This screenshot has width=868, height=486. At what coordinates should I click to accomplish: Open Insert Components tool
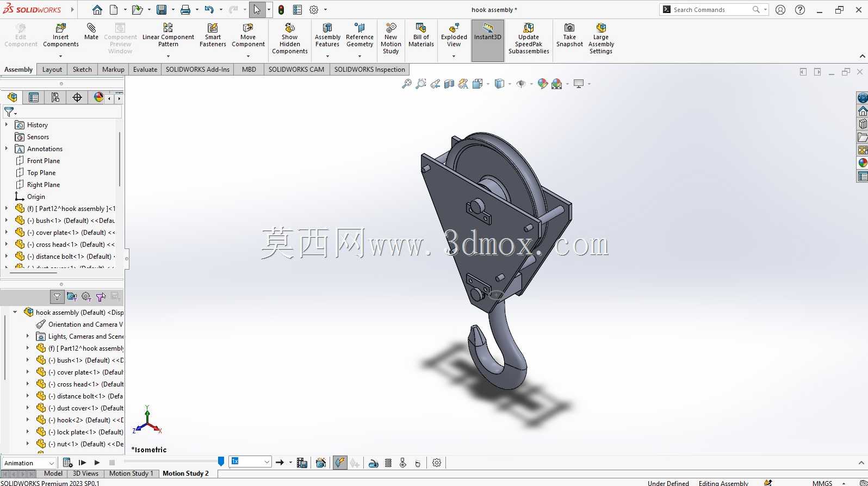point(61,36)
